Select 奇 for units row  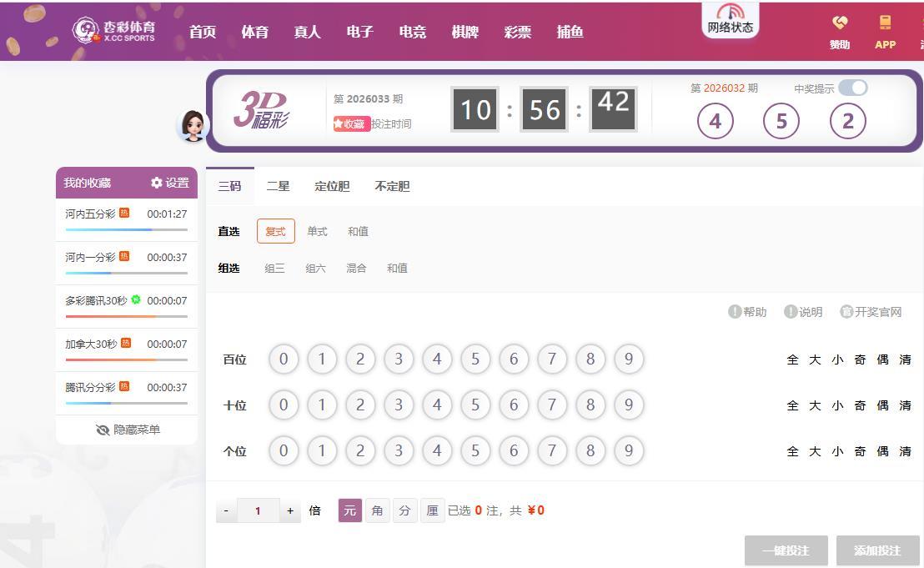click(x=861, y=451)
